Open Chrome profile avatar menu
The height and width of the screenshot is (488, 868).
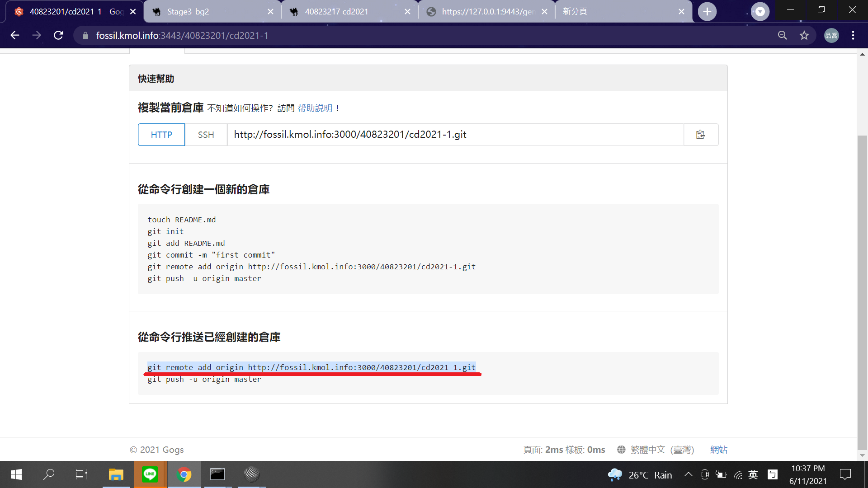[831, 35]
